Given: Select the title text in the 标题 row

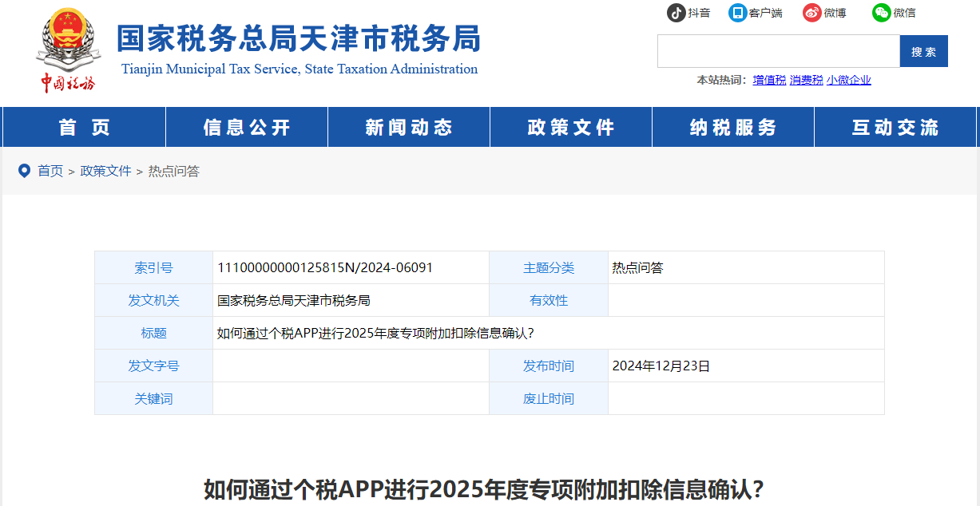Looking at the screenshot, I should 375,334.
